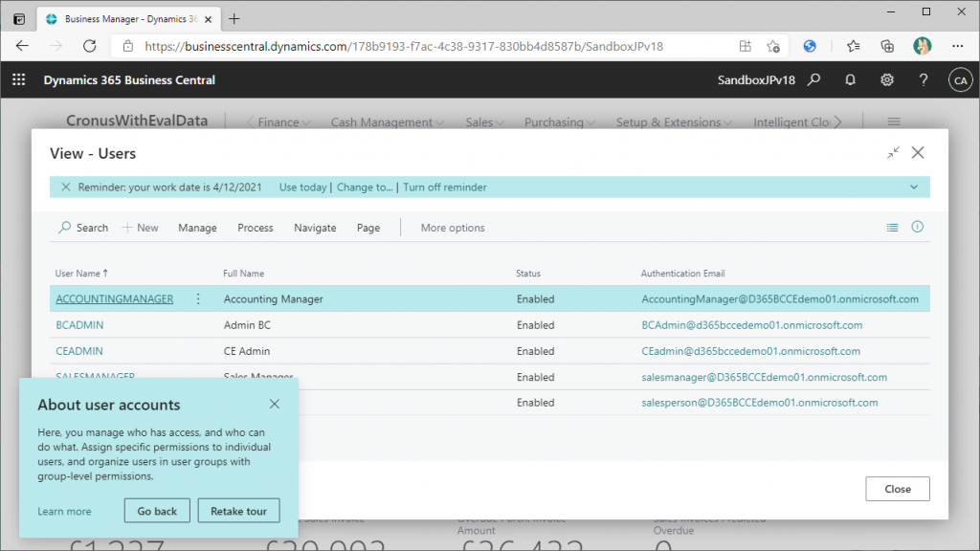Click the browser address bar URL
This screenshot has width=980, height=551.
(x=404, y=46)
